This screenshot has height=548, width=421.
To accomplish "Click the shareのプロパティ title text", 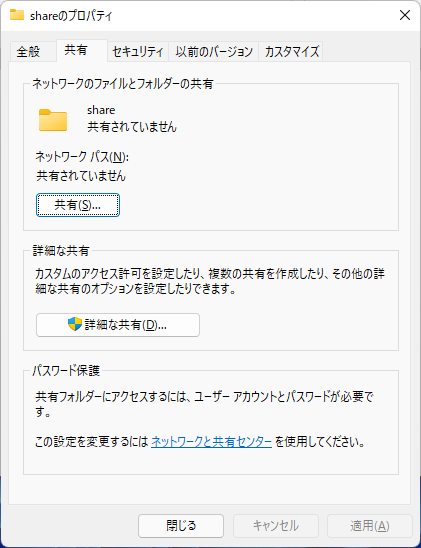I will 71,16.
